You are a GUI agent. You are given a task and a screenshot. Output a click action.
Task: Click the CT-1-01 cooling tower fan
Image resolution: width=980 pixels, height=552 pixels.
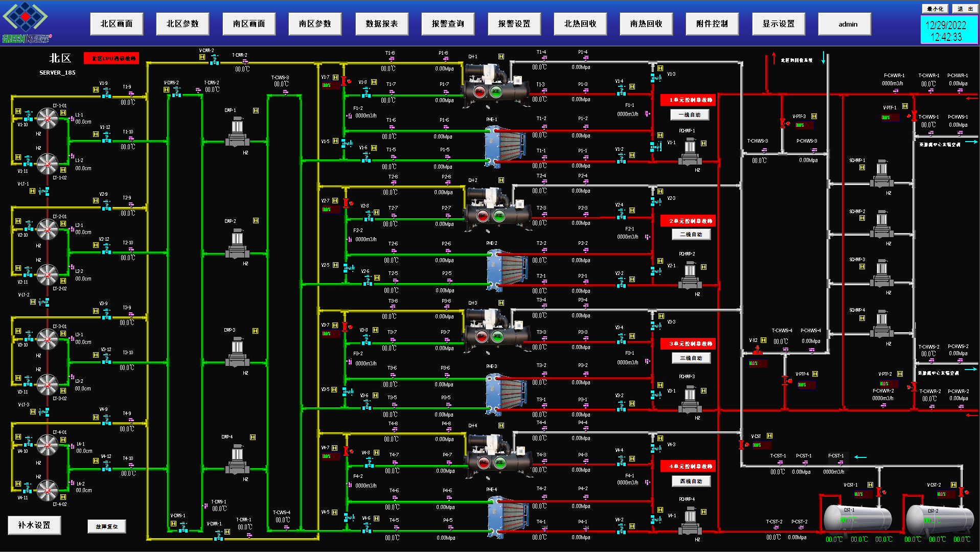48,119
